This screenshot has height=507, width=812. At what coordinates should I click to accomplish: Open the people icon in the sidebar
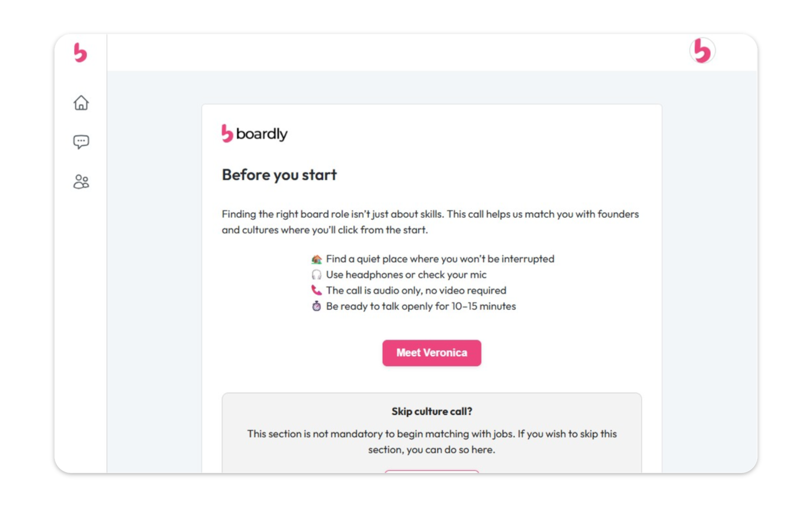pyautogui.click(x=81, y=182)
